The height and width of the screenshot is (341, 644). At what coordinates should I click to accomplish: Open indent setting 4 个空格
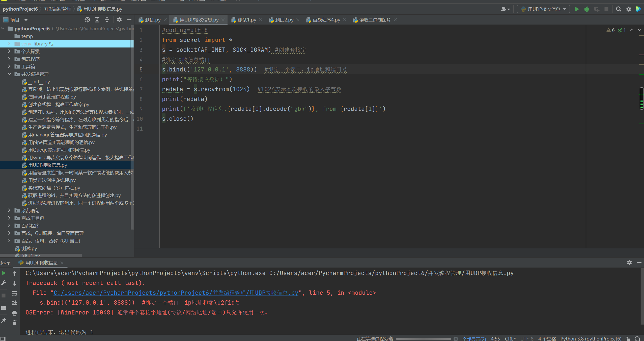click(x=547, y=338)
